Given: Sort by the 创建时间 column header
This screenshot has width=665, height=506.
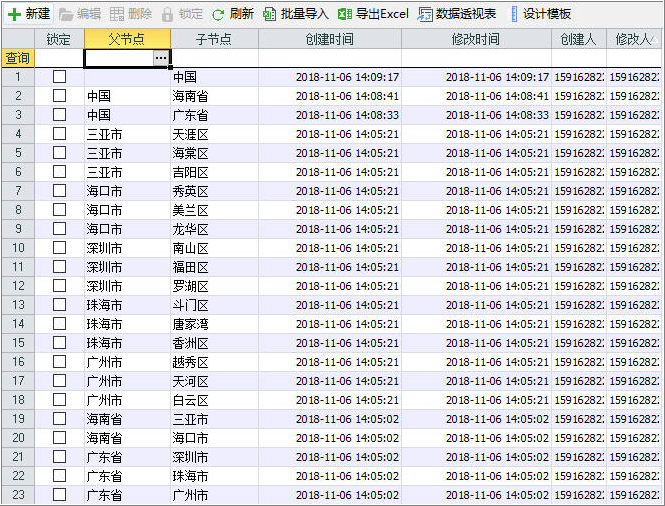Looking at the screenshot, I should coord(330,39).
